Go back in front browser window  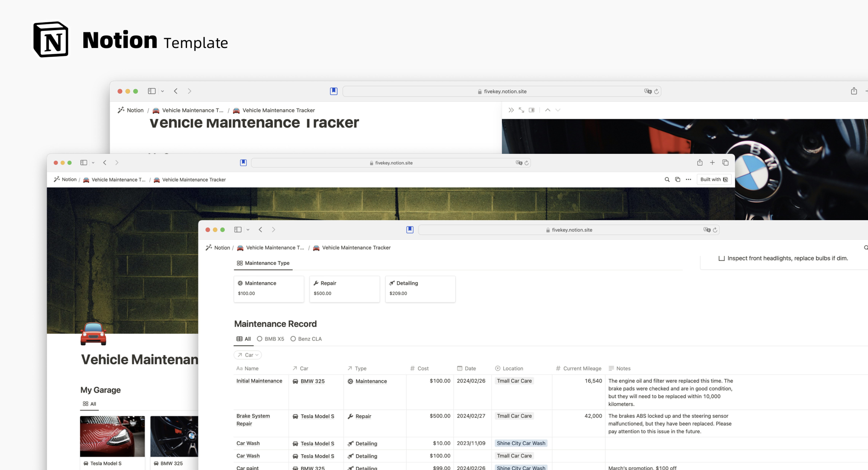[260, 230]
